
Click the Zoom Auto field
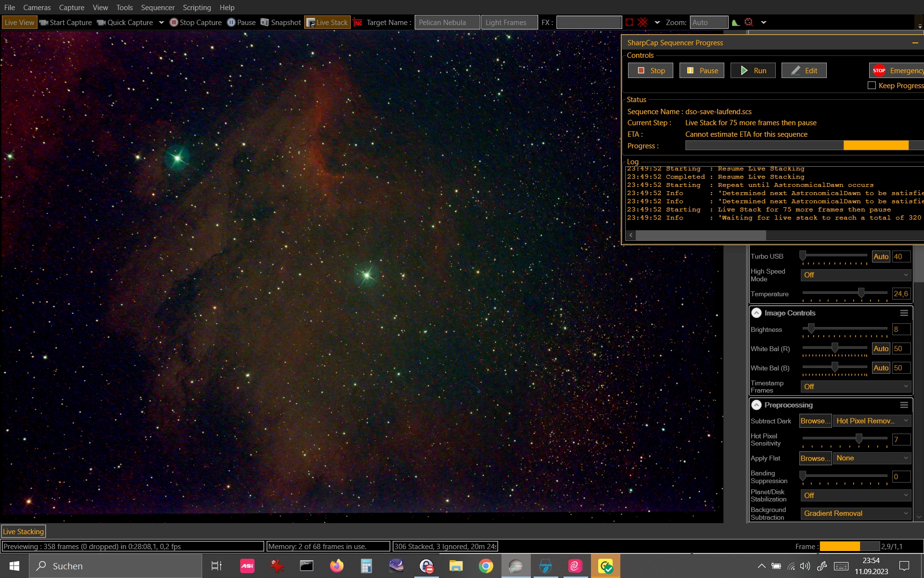pos(708,23)
